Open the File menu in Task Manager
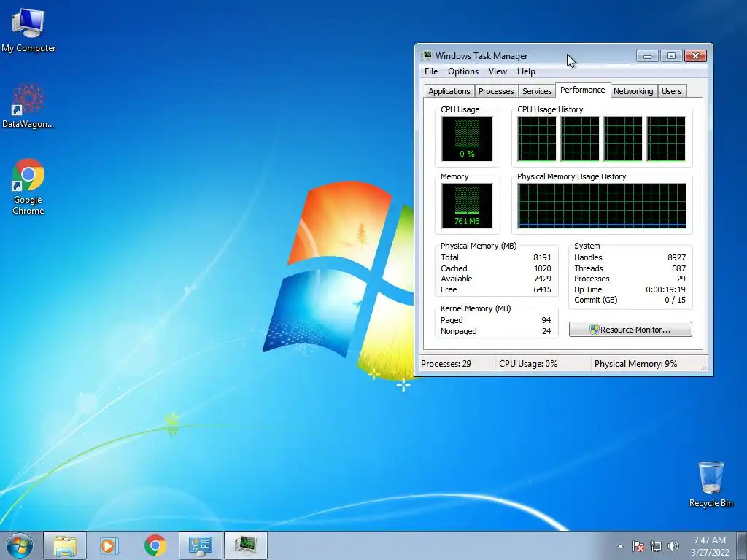Viewport: 747px width, 560px height. (431, 71)
